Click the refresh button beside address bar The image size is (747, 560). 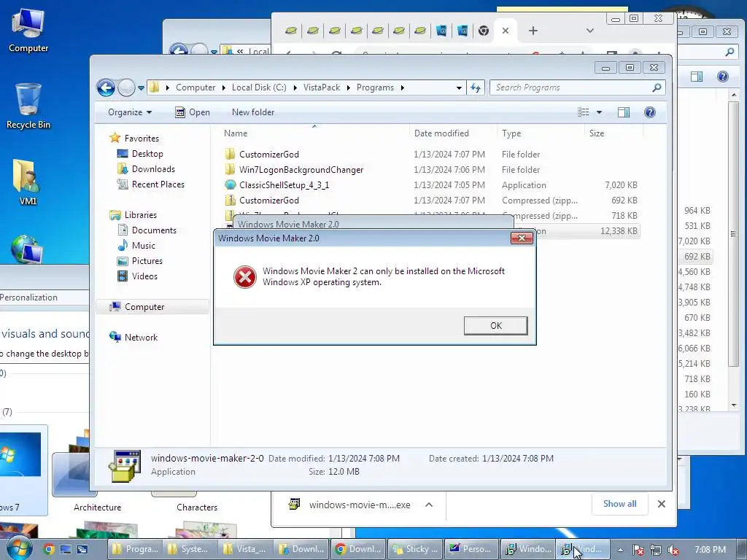coord(476,87)
